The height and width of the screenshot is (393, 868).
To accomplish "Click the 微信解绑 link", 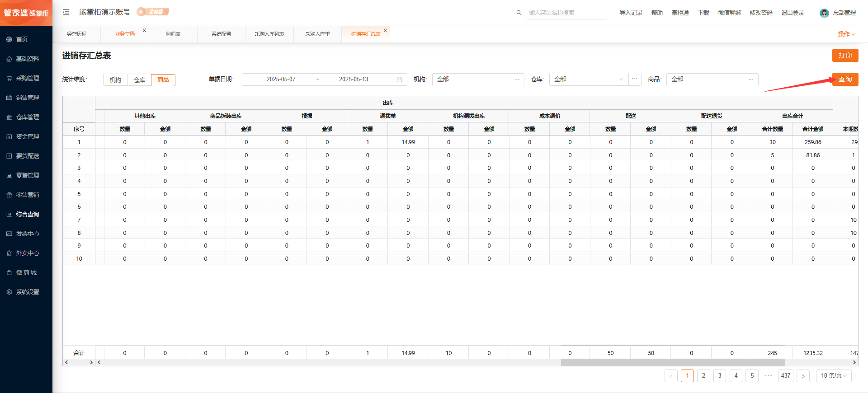I will point(729,13).
